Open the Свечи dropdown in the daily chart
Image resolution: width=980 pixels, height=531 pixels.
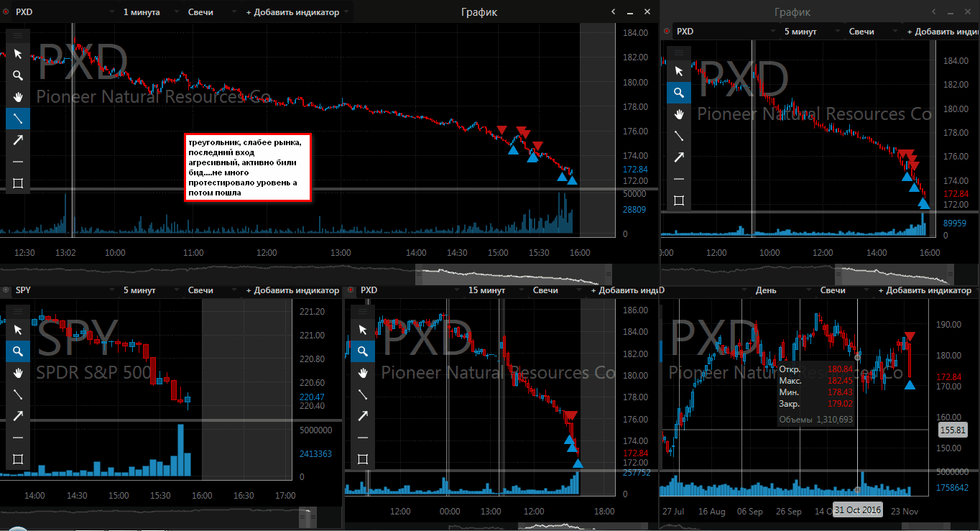coord(844,290)
